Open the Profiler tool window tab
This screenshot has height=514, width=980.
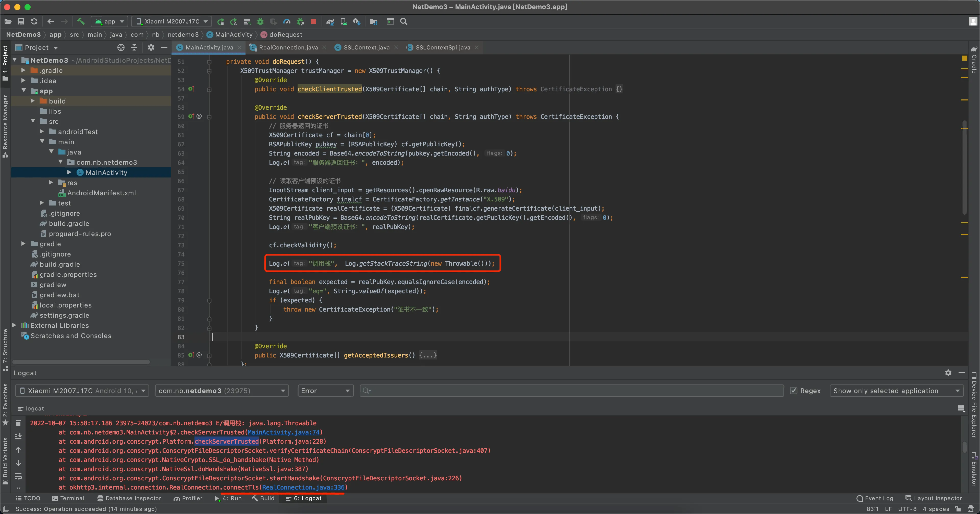coord(188,498)
